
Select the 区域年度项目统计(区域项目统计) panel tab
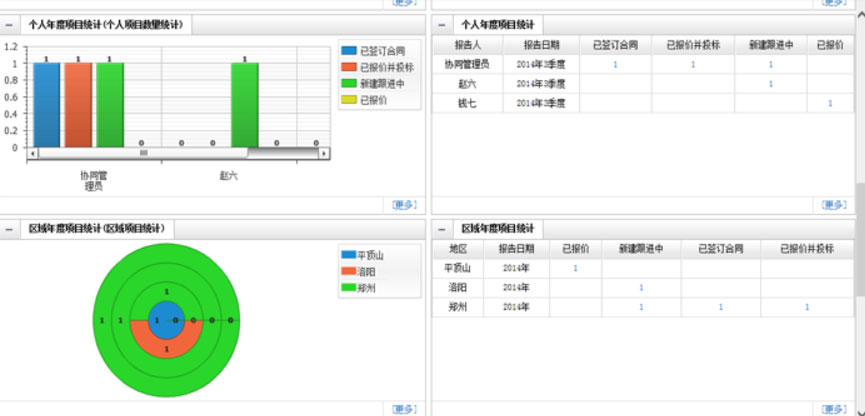pos(98,229)
